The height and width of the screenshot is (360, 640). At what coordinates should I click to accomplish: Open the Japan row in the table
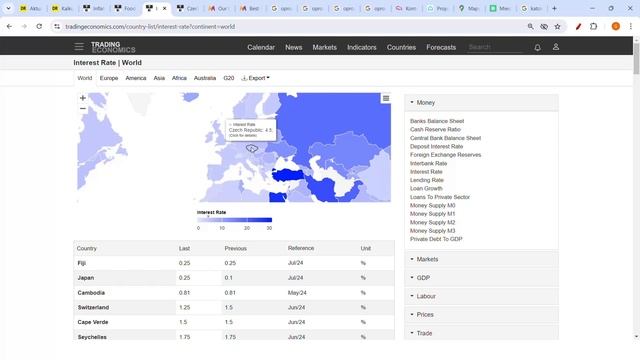[x=234, y=278]
